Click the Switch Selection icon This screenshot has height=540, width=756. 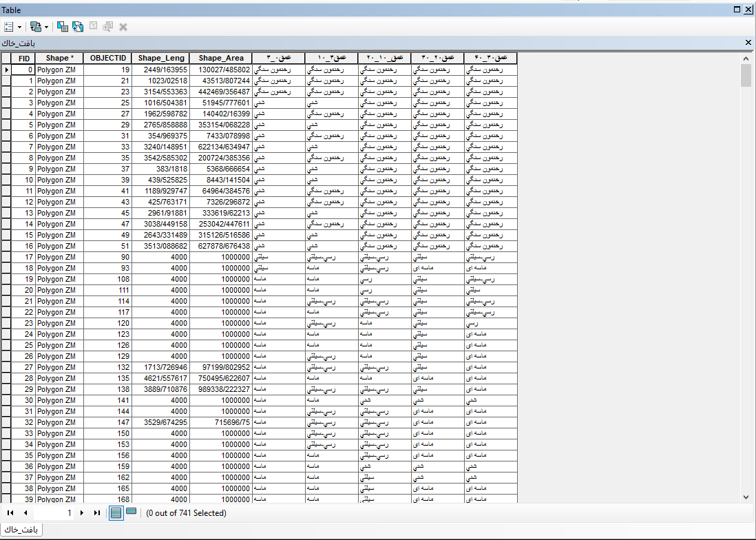(78, 26)
